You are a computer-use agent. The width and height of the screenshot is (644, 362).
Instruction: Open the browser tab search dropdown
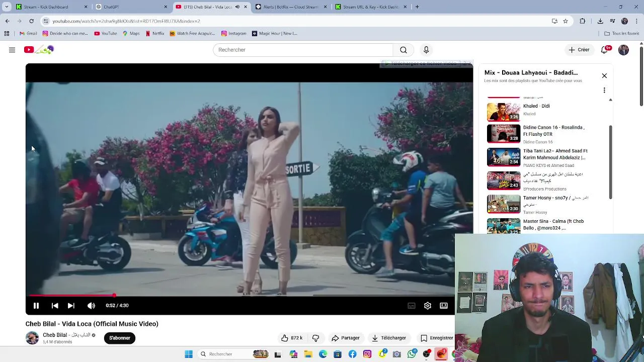[x=7, y=7]
